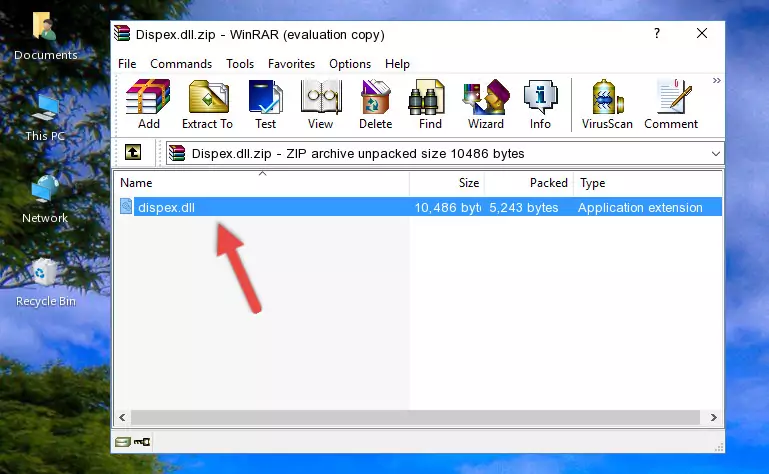Open the Favorites menu

[291, 64]
